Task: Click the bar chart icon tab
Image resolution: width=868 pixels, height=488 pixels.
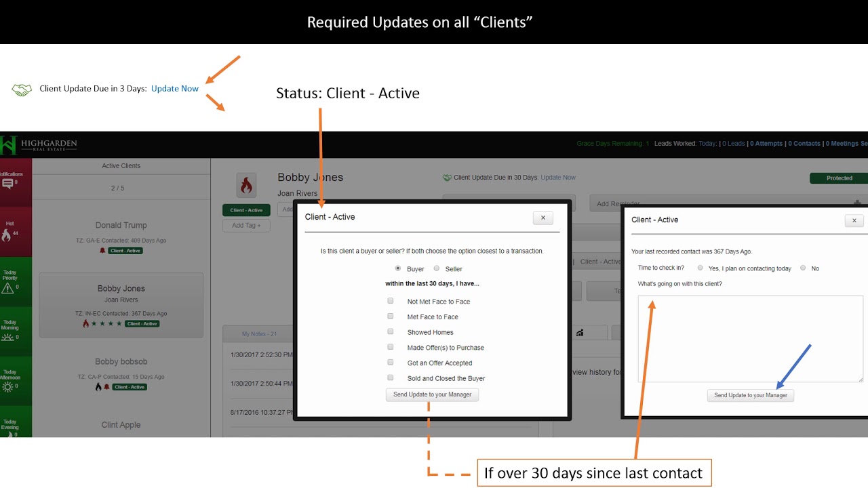Action: point(580,333)
